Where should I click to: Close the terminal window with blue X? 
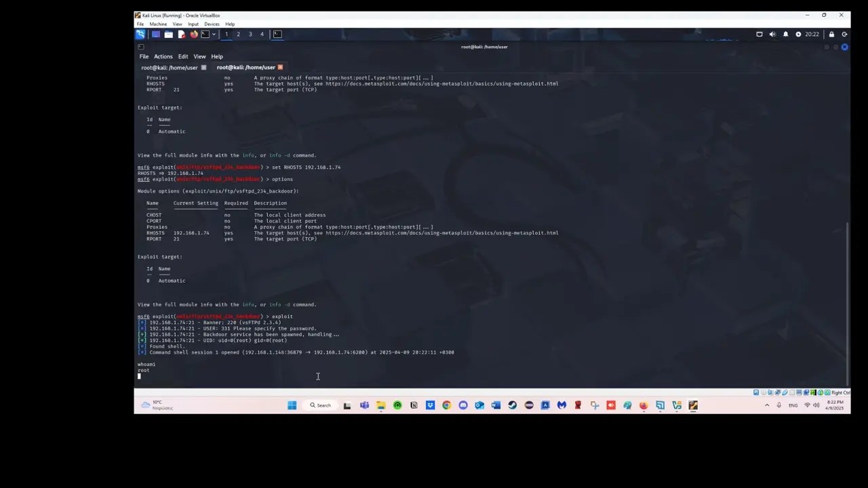coord(844,47)
